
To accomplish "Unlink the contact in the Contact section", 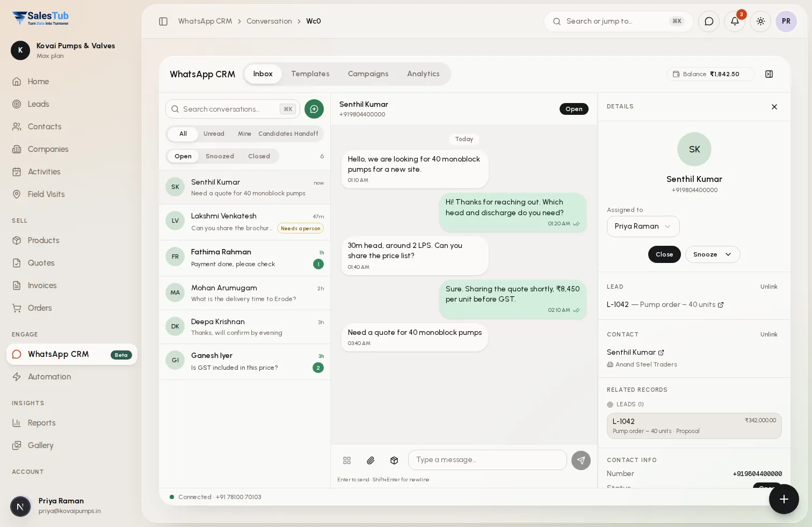I will coord(769,334).
